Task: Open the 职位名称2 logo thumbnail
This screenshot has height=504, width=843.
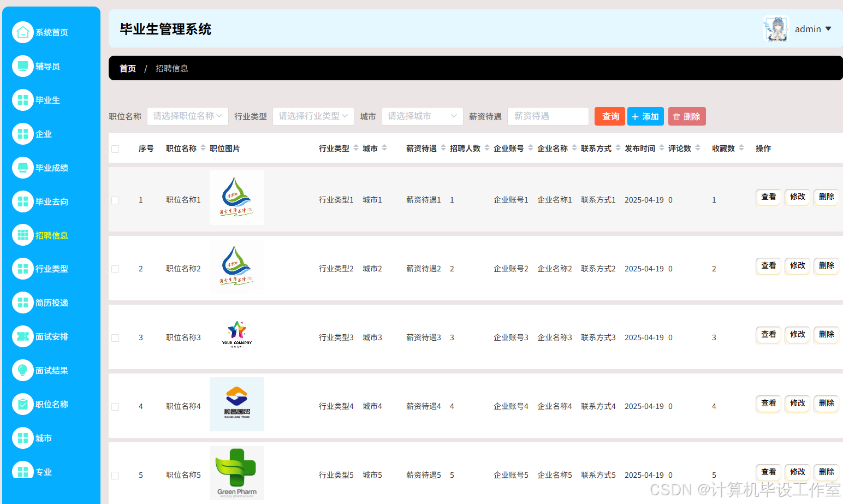Action: (237, 266)
